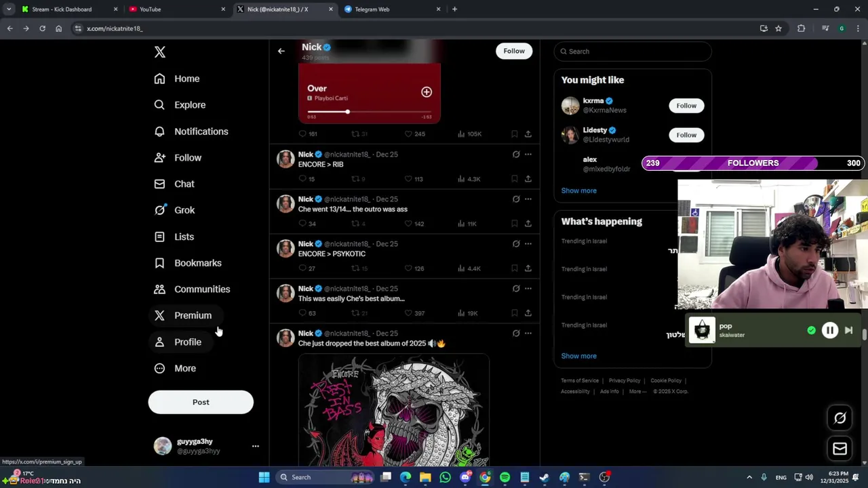868x488 pixels.
Task: Bookmark the "Che went 13/14" post
Action: 514,224
